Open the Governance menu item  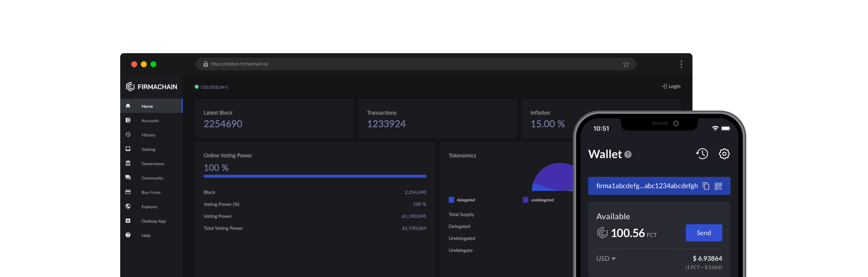coord(151,163)
